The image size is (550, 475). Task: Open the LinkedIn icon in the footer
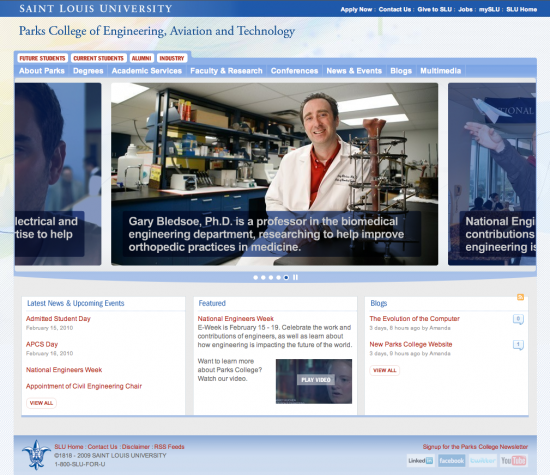coord(420,460)
